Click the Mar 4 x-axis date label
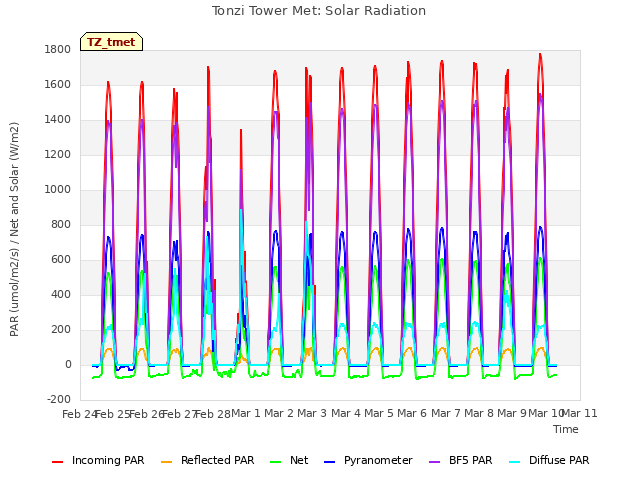The image size is (640, 480). click(x=346, y=413)
